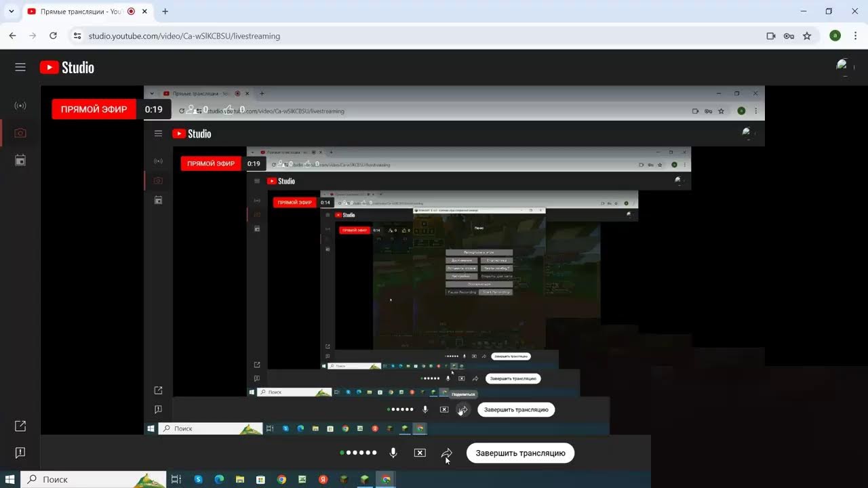Screen dimensions: 868x488
Task: Open the YouTube account avatar menu
Action: 844,66
